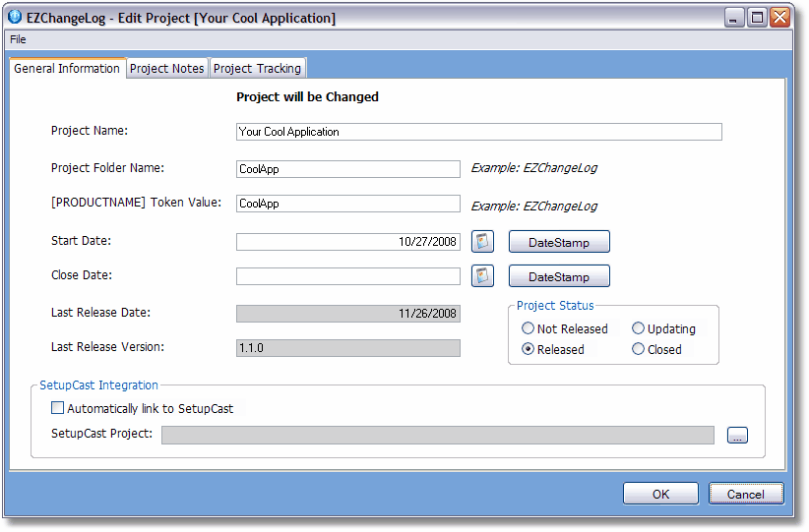Click the empty Close Date input field
The height and width of the screenshot is (532, 809).
[347, 276]
